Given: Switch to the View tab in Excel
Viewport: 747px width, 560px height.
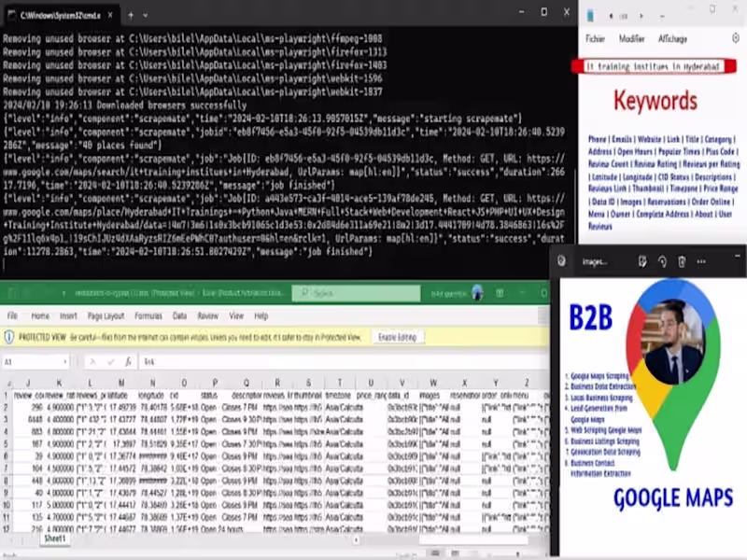Looking at the screenshot, I should [236, 315].
